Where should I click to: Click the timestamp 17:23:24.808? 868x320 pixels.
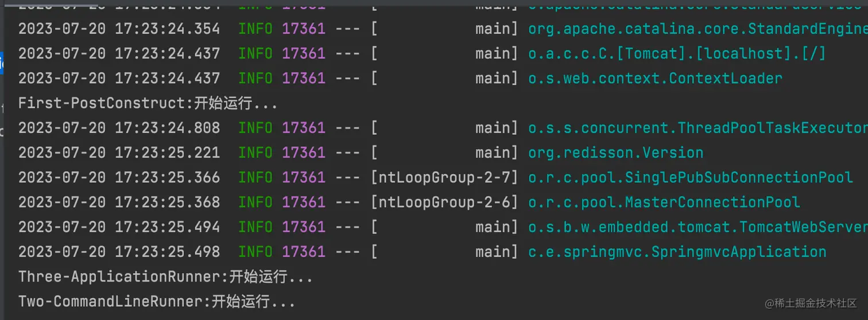(x=167, y=128)
